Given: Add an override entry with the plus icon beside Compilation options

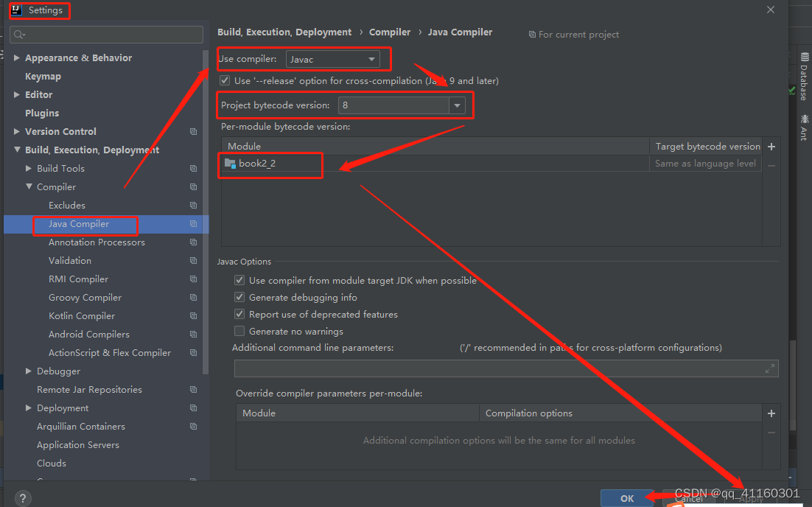Looking at the screenshot, I should click(771, 413).
